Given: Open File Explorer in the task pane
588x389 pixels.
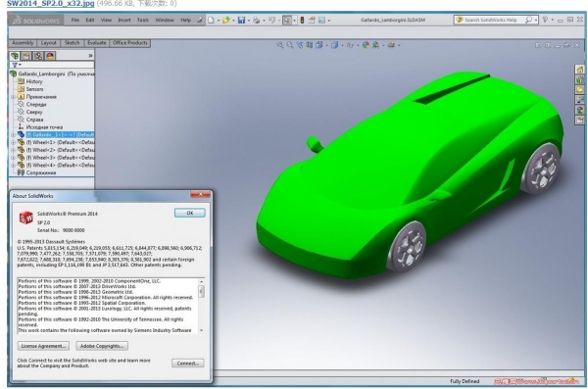Looking at the screenshot, I should 580,89.
